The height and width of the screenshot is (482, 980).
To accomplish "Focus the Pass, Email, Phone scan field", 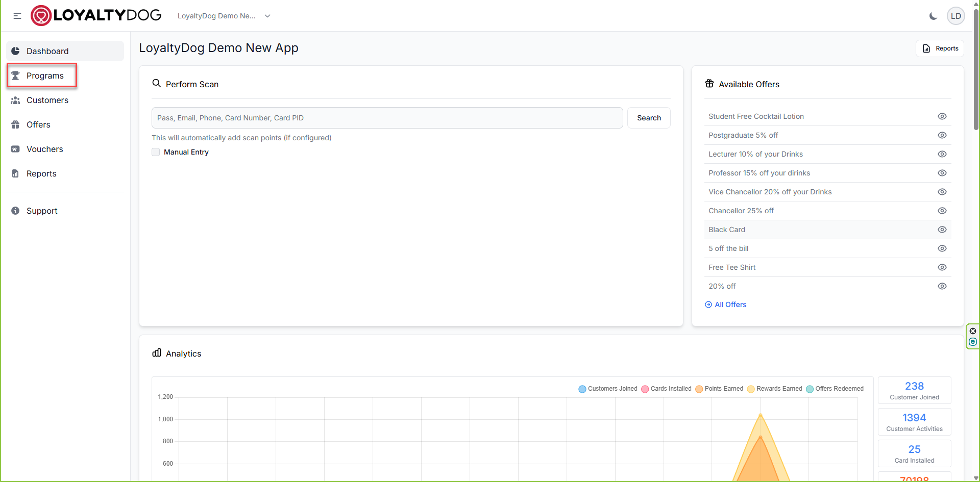I will (387, 118).
